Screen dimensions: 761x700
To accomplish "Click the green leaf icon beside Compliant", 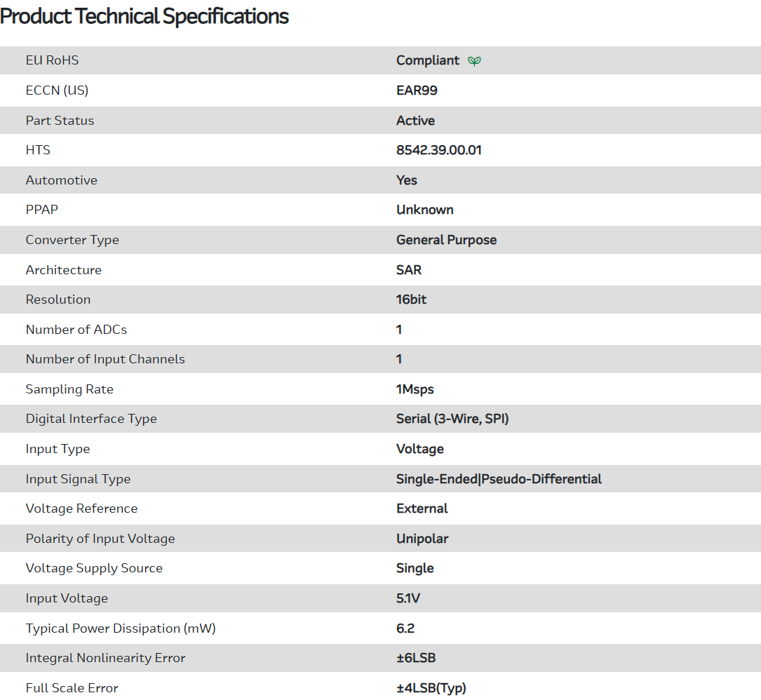I will click(475, 61).
